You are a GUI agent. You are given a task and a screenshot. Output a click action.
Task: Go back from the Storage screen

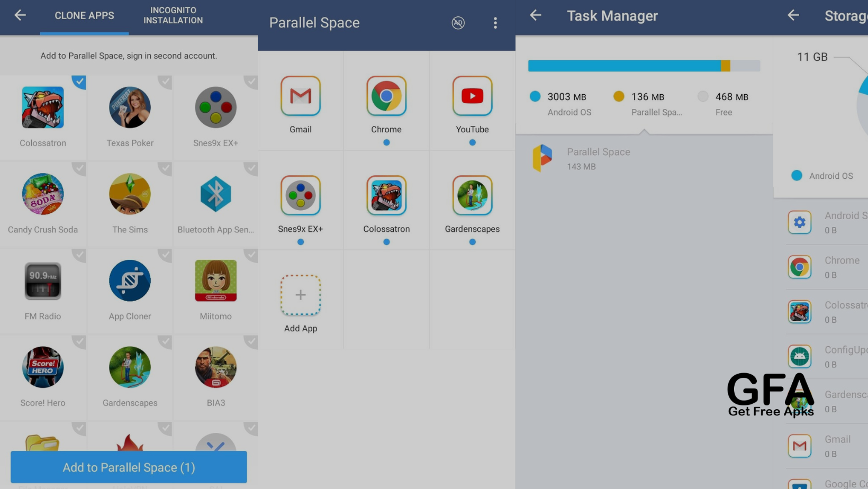[x=793, y=15]
